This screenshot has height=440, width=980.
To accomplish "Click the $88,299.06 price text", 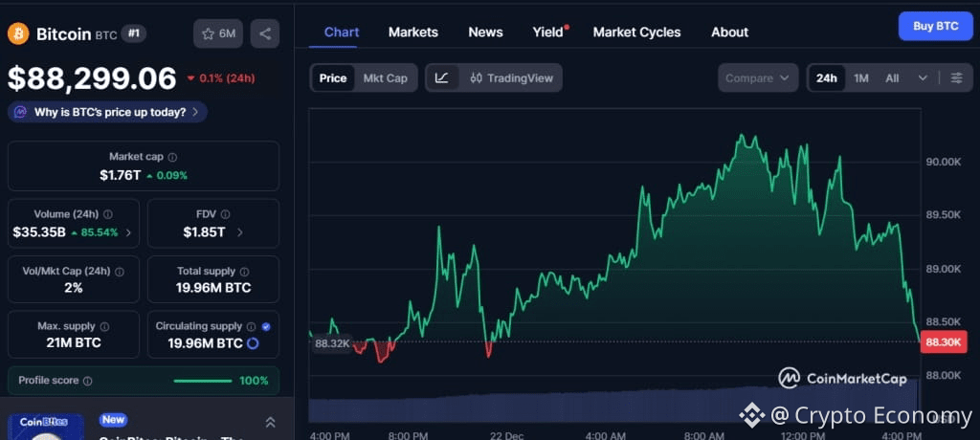I will pyautogui.click(x=92, y=78).
